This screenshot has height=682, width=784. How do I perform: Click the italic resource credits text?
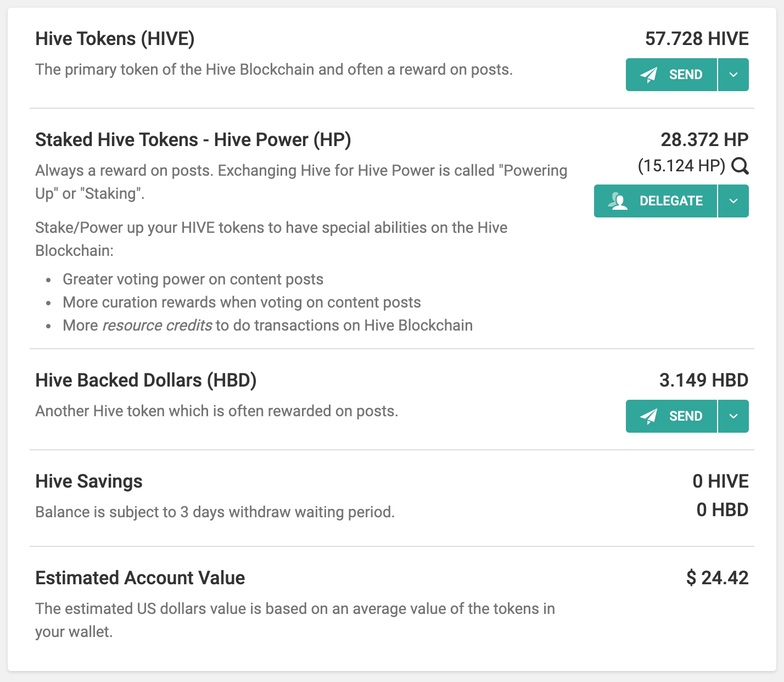157,325
